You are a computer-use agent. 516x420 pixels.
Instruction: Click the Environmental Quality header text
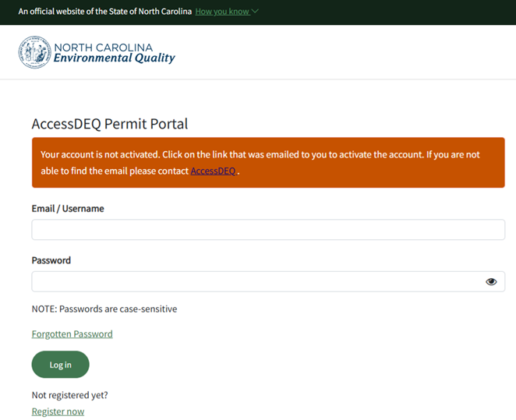click(115, 58)
